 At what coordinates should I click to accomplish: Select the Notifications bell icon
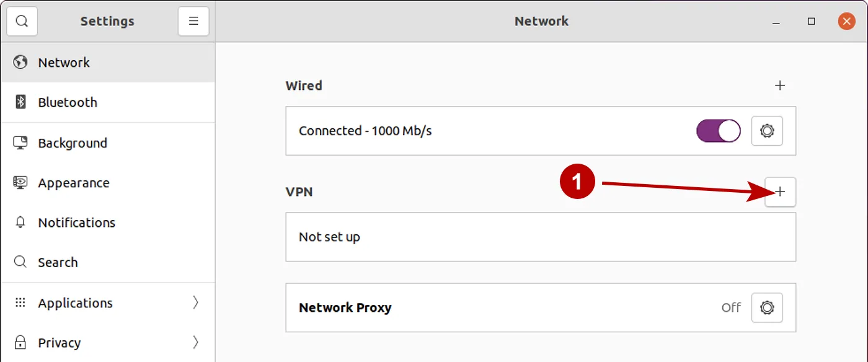19,222
